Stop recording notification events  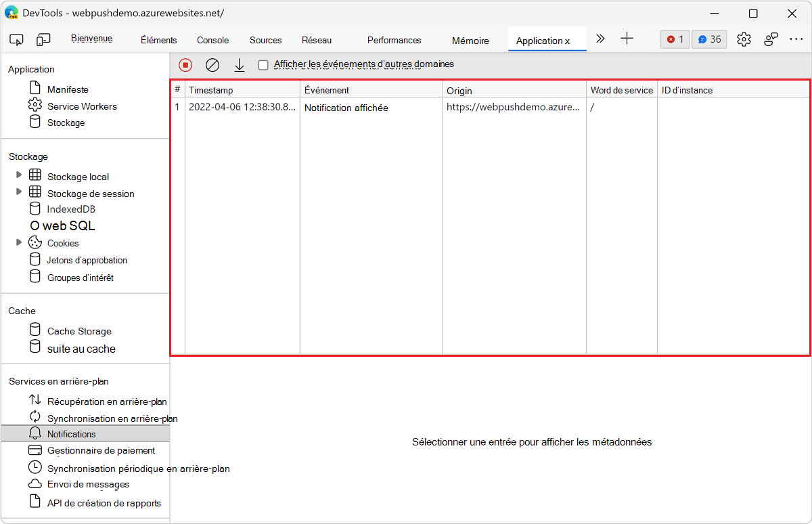click(184, 64)
